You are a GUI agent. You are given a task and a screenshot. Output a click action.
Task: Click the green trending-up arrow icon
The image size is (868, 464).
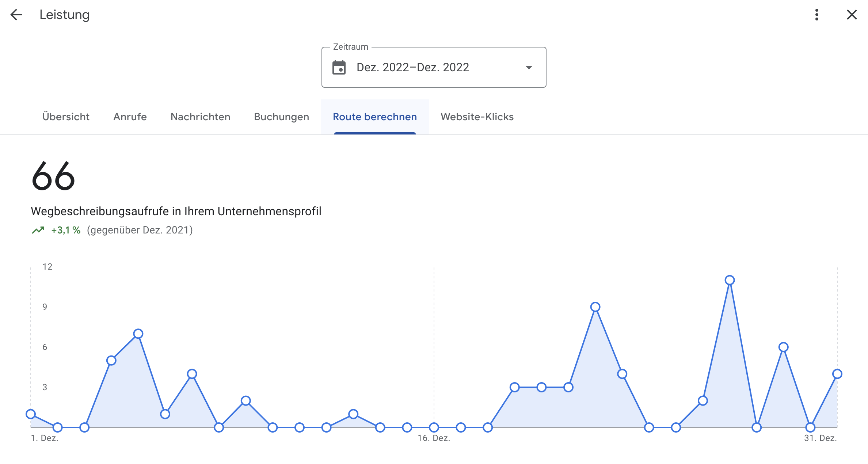pyautogui.click(x=38, y=230)
